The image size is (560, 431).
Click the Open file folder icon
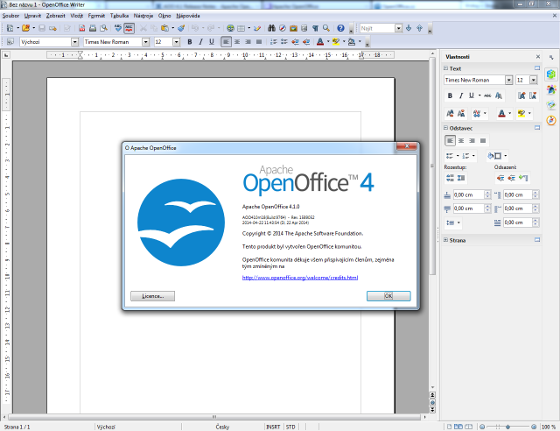tap(26, 28)
